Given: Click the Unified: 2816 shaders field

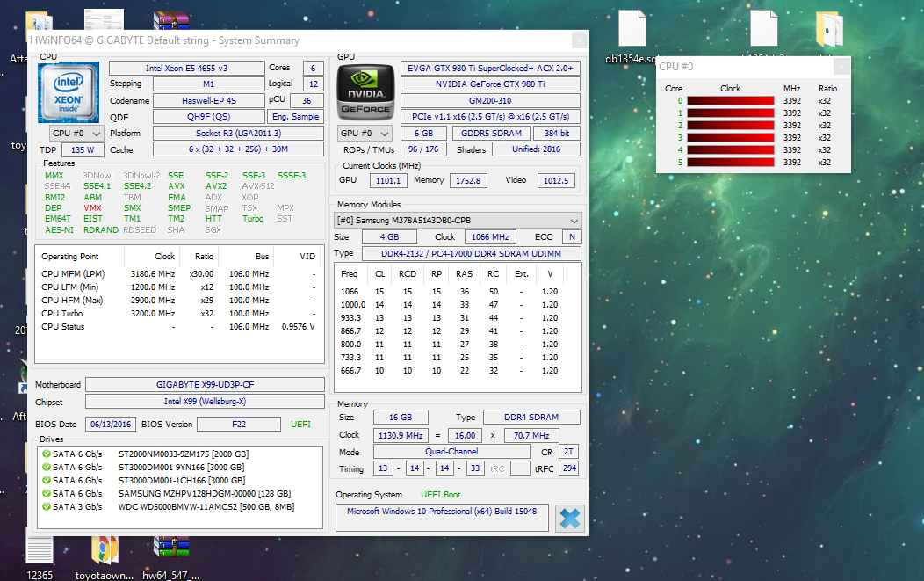Looking at the screenshot, I should (x=537, y=149).
